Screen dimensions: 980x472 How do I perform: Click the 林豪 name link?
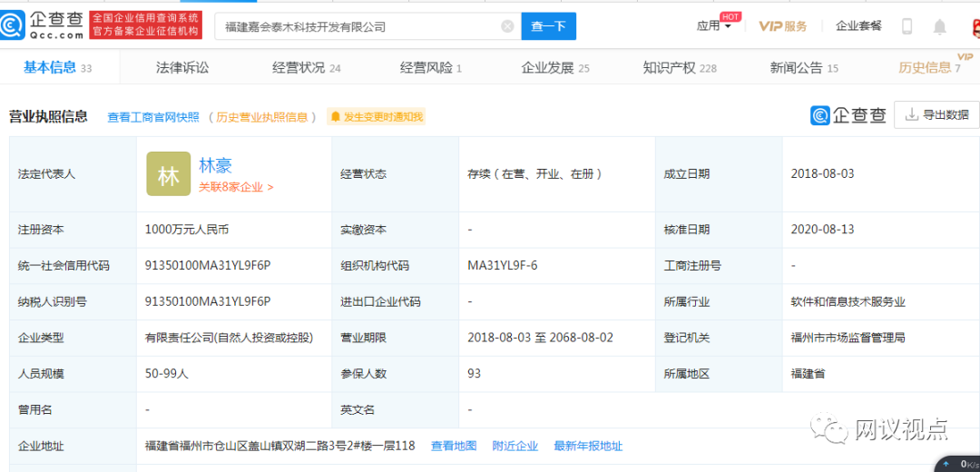click(x=216, y=165)
